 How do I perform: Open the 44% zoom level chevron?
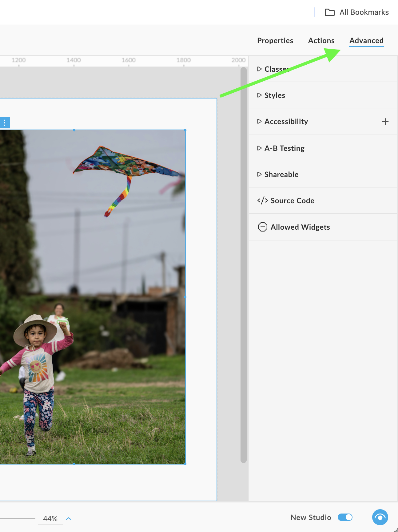pos(69,518)
